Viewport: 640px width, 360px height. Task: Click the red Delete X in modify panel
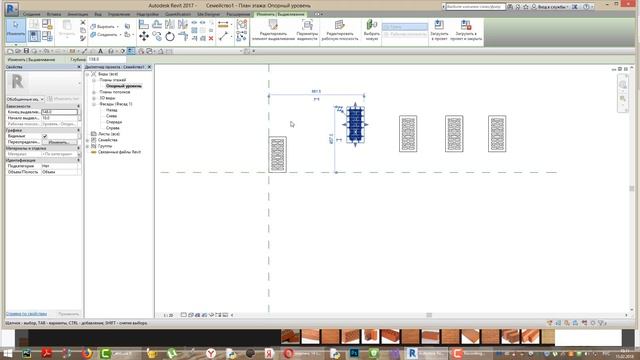[x=211, y=38]
